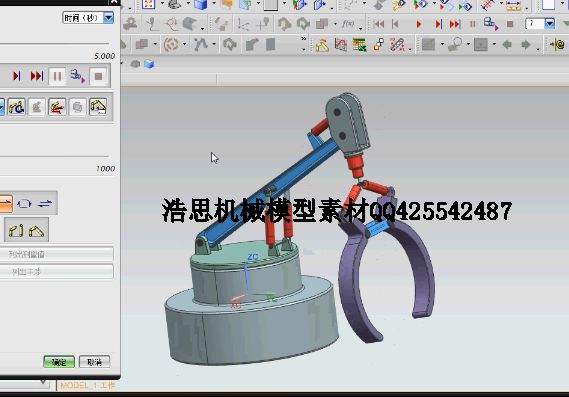Screen dimensions: 569x397
Task: Open the 时间（秒） dropdown
Action: click(x=109, y=17)
